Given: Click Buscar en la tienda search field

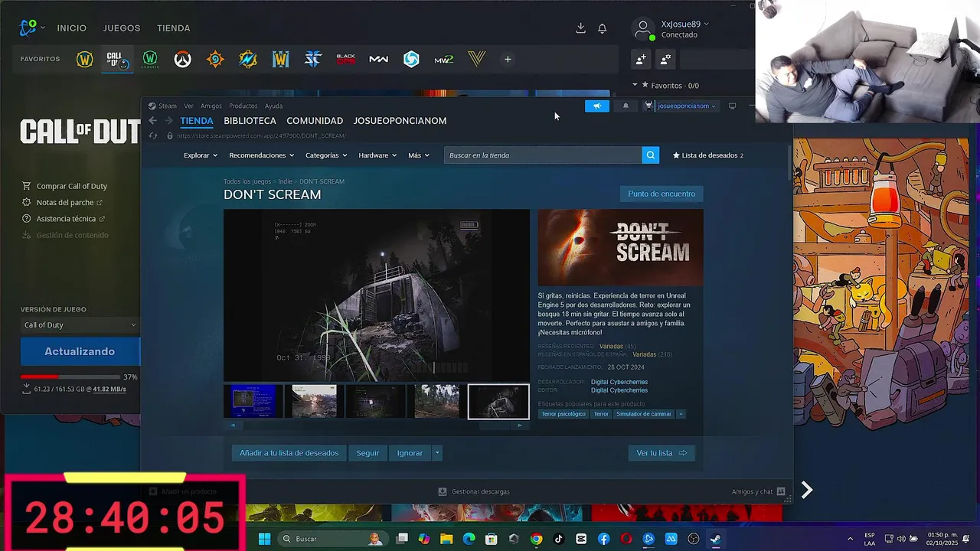Looking at the screenshot, I should click(543, 155).
